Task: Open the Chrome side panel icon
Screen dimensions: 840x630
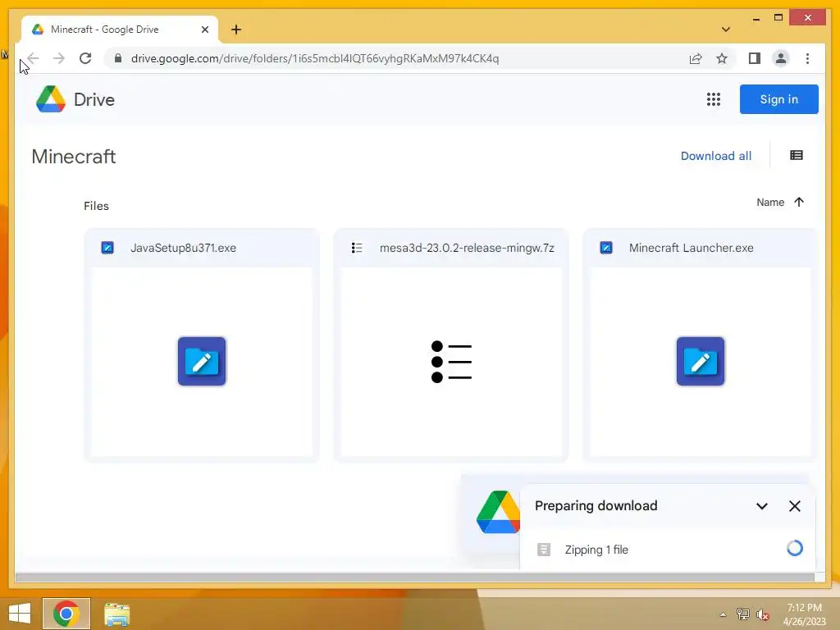Action: pyautogui.click(x=755, y=58)
